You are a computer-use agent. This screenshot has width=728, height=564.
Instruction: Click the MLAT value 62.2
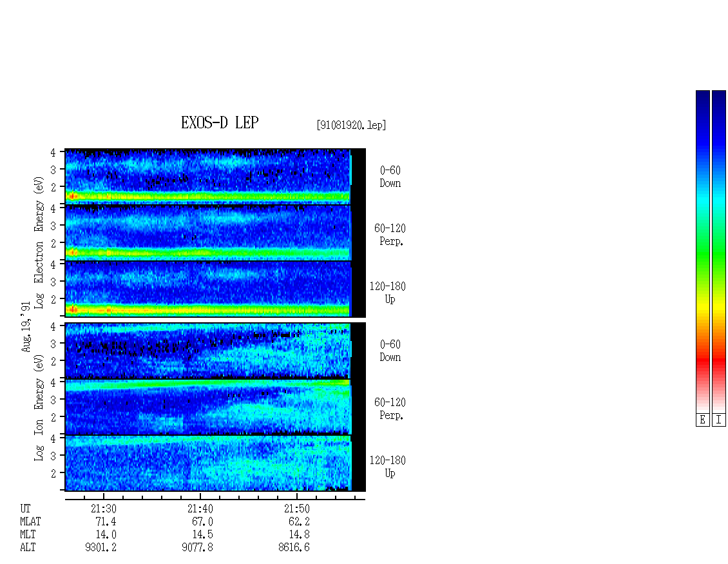pyautogui.click(x=299, y=521)
